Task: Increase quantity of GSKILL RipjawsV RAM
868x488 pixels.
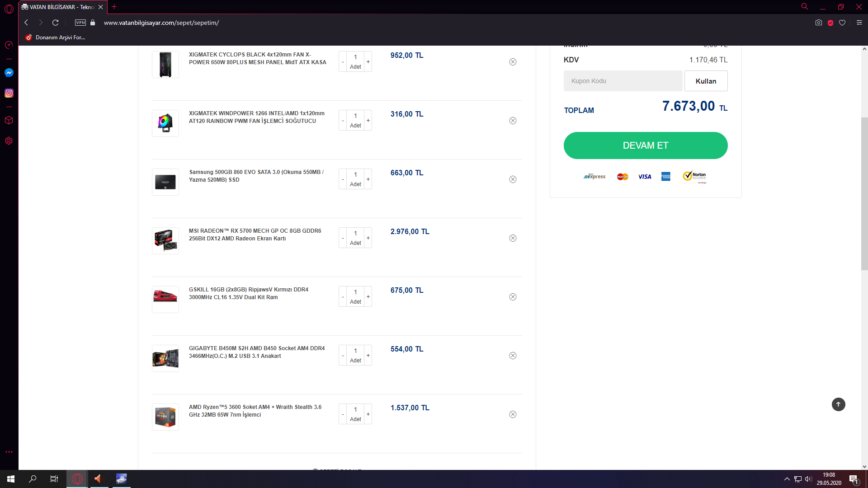Action: click(368, 296)
